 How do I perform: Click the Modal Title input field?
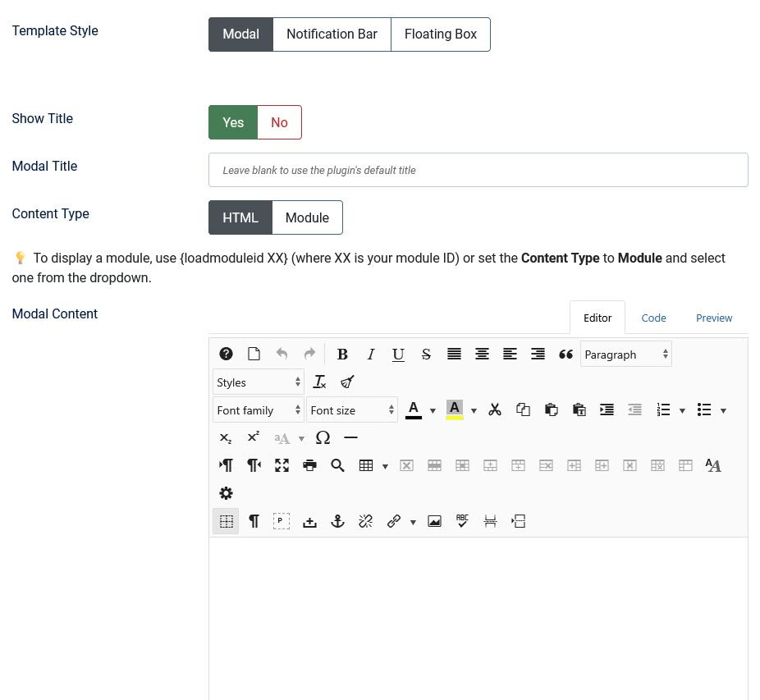point(478,170)
